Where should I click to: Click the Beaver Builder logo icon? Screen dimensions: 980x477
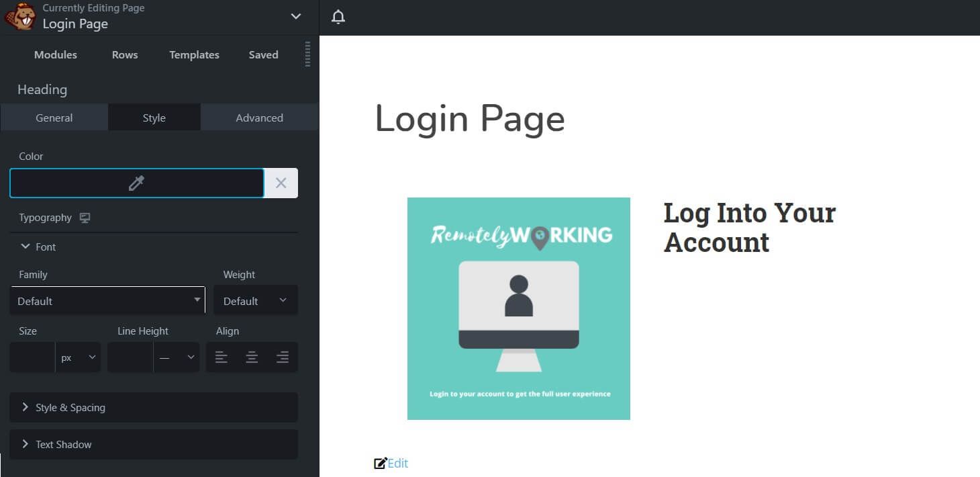(20, 16)
